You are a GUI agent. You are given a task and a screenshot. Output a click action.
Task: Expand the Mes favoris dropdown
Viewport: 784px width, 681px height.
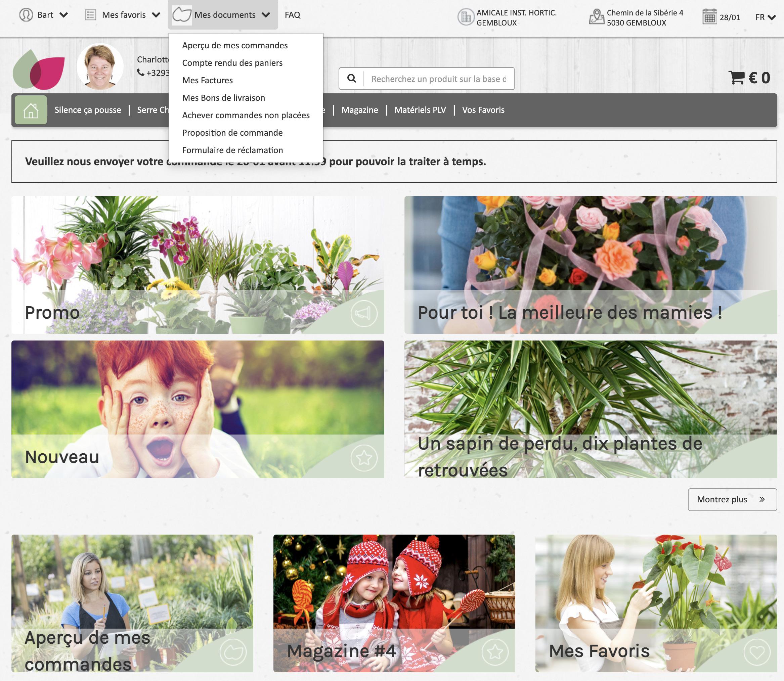point(122,15)
